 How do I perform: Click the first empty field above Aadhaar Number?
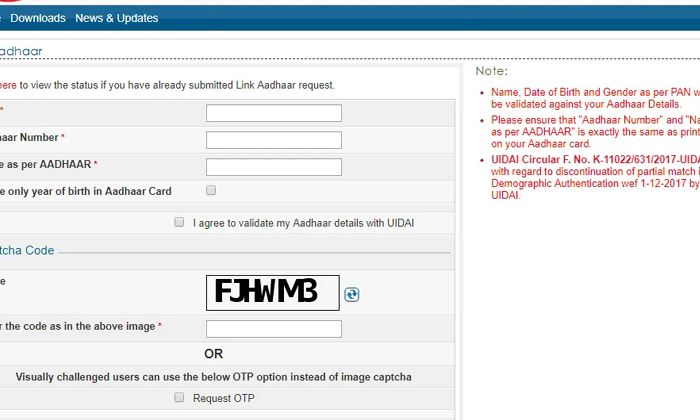274,113
